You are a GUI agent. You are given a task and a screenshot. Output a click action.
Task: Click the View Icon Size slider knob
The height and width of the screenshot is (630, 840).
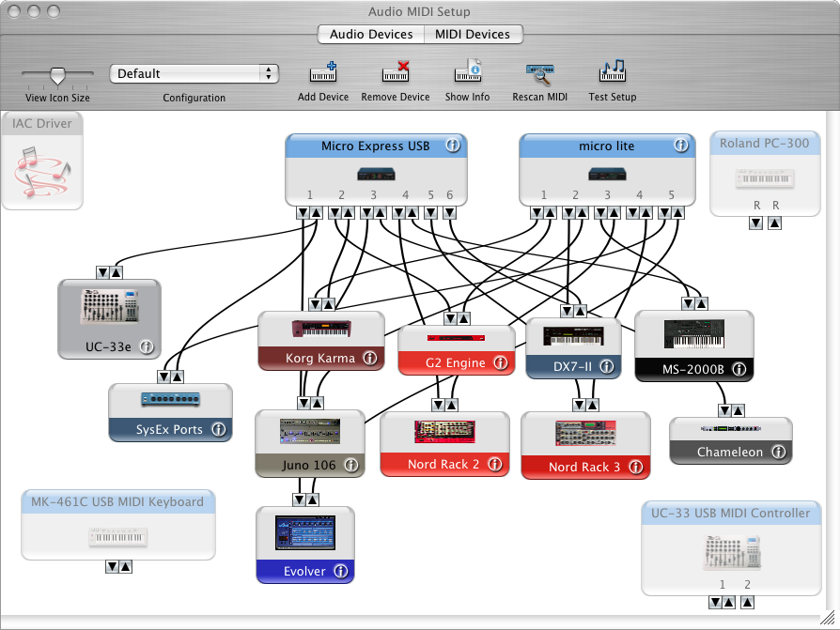click(57, 75)
